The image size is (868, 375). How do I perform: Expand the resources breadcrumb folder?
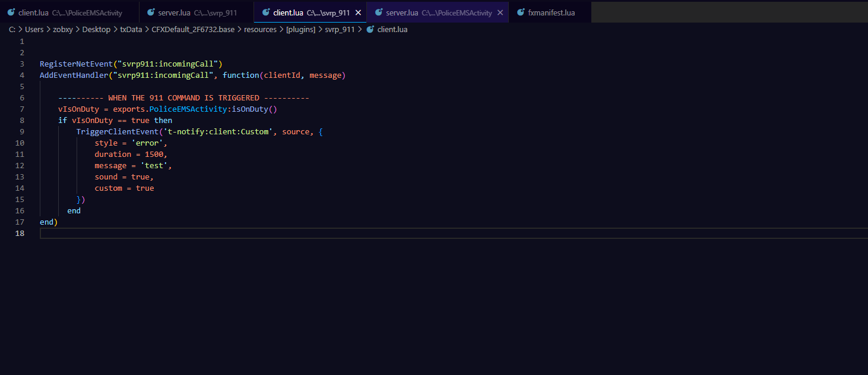(260, 29)
